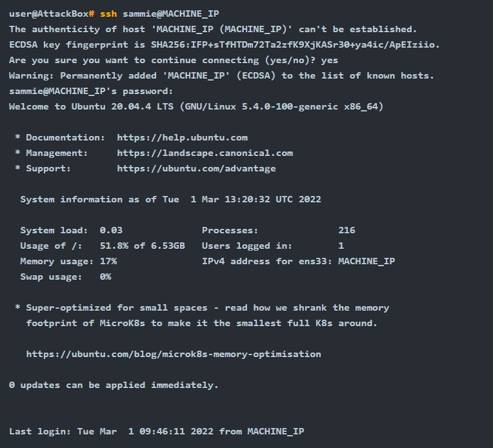The image size is (493, 448).
Task: Click the 'yes' answer to the connection prompt
Action: click(329, 60)
